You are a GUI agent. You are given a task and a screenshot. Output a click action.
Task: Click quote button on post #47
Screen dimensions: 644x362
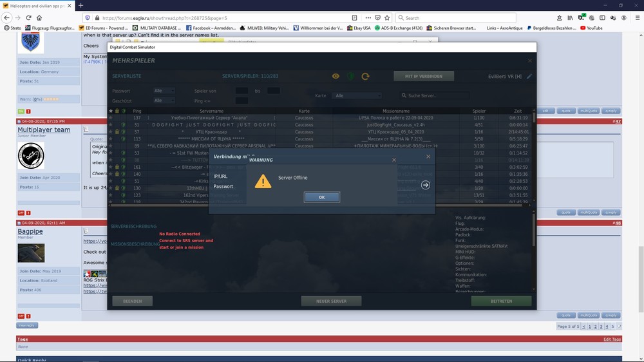(x=566, y=213)
